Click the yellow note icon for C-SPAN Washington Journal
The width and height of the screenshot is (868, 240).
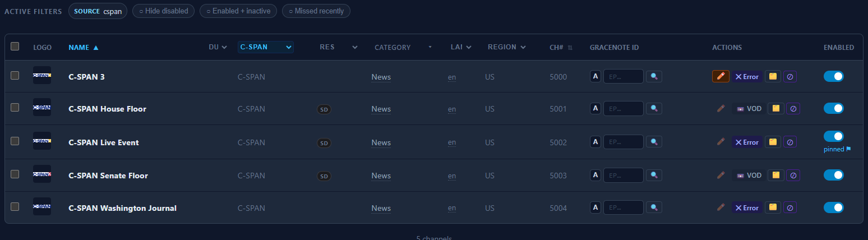click(x=773, y=207)
